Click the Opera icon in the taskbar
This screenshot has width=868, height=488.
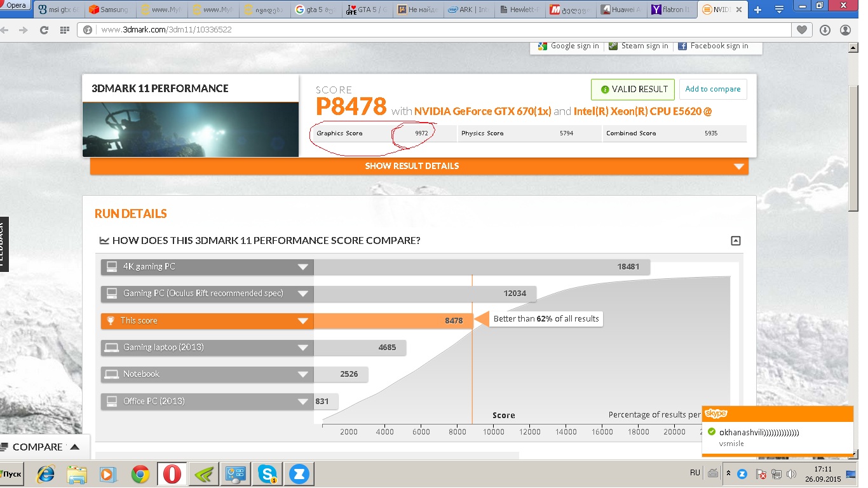[172, 474]
